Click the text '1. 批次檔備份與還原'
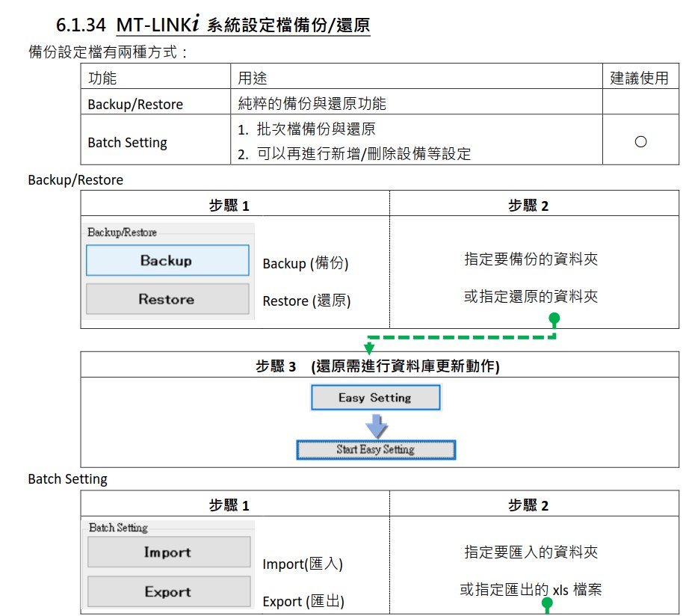 (306, 129)
